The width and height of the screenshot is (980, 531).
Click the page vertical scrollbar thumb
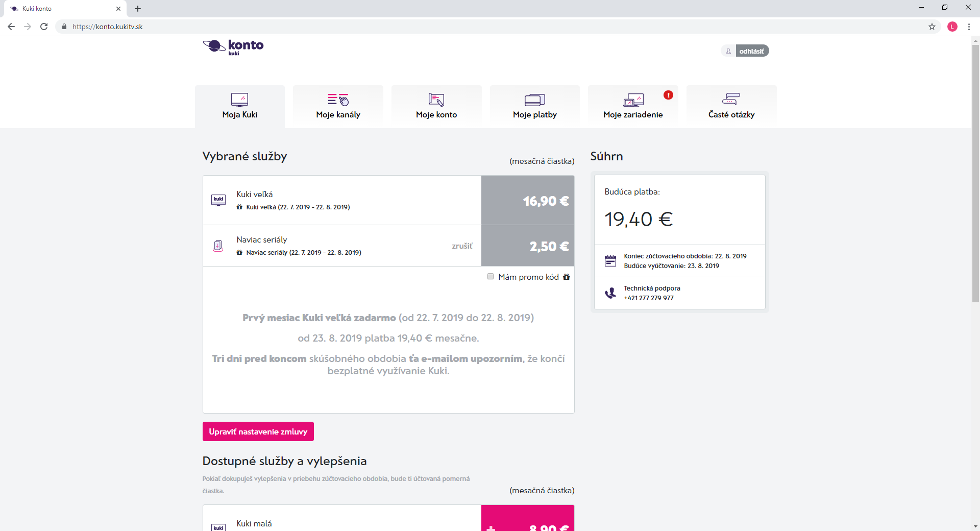975,174
